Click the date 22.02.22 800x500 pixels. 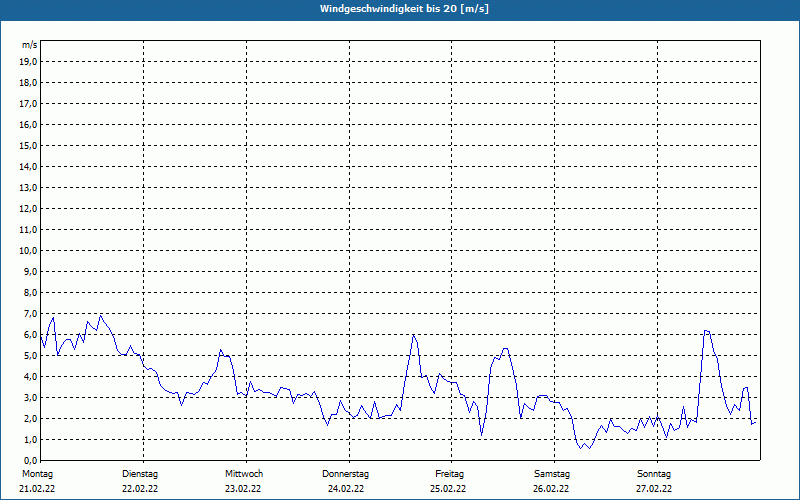click(140, 489)
